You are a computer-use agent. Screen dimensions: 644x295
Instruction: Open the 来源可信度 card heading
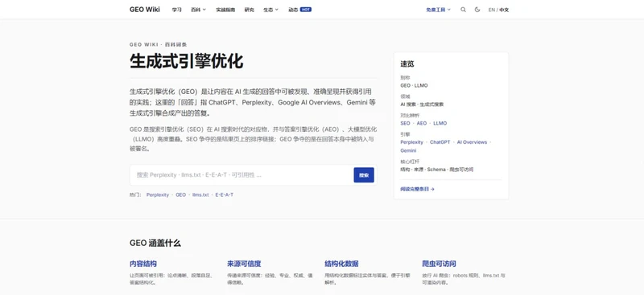[244, 264]
